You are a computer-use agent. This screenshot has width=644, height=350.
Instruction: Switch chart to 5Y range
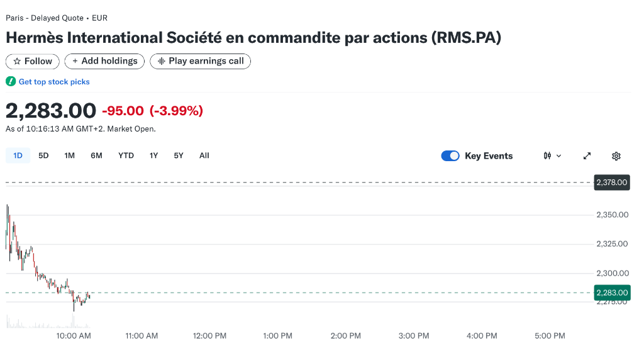click(179, 155)
